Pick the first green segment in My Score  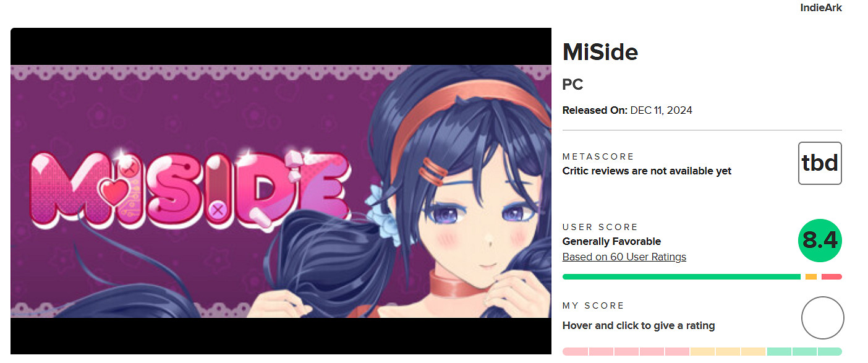tap(779, 351)
